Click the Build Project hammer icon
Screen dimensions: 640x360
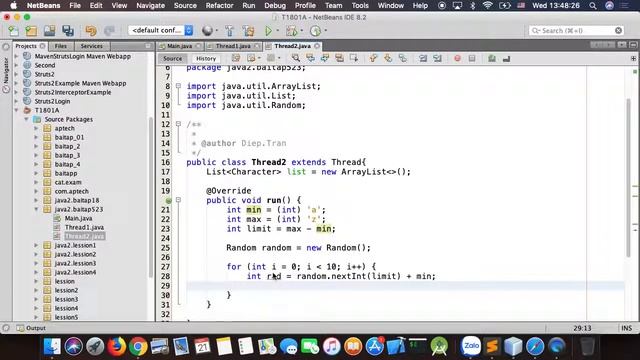(x=229, y=31)
